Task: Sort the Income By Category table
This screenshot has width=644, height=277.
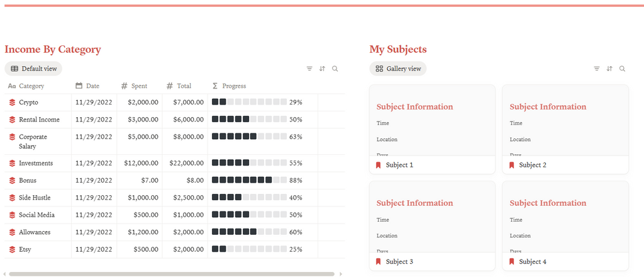Action: click(x=322, y=69)
